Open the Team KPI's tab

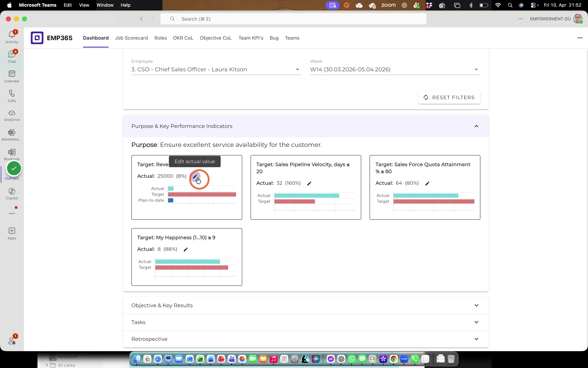251,38
